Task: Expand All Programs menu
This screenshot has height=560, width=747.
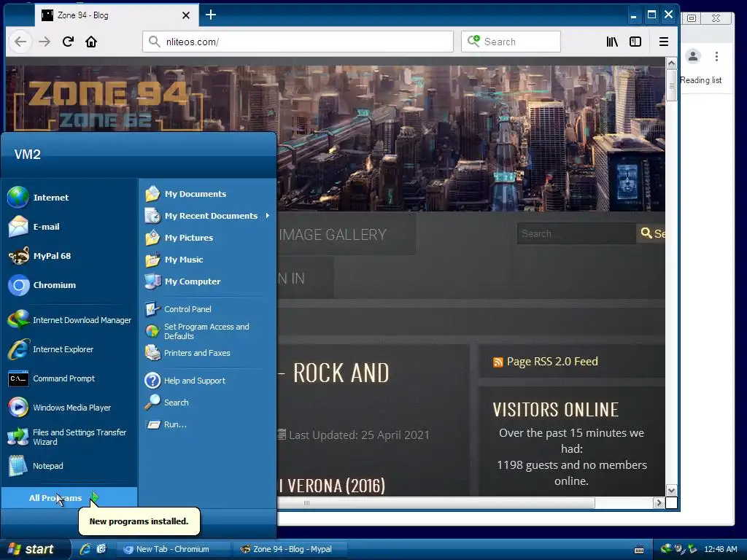Action: [69, 497]
